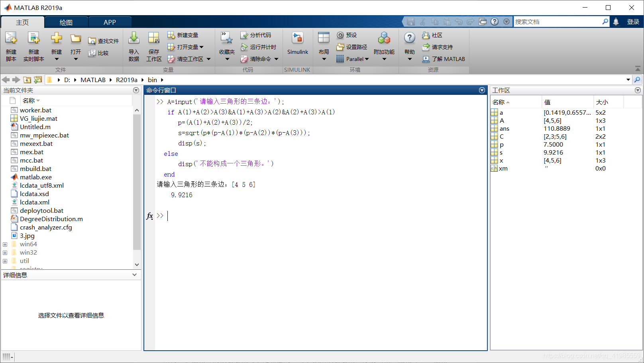Screen dimensions: 644x363
Task: Minimize the toolstrip with collapse arrow
Action: point(638,69)
